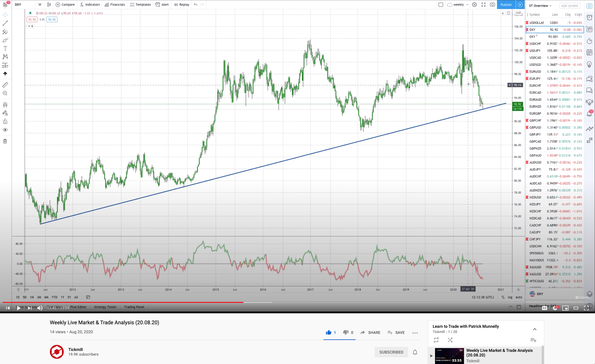595x364 pixels.
Task: Select the XAUUSD watchlist row
Action: click(555, 267)
